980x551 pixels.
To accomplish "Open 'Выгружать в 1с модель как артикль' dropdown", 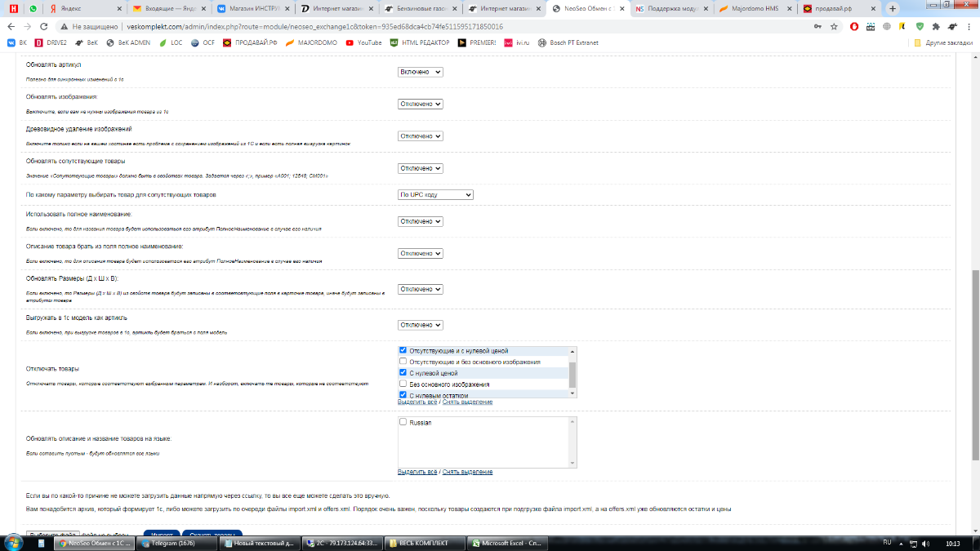I will (420, 325).
